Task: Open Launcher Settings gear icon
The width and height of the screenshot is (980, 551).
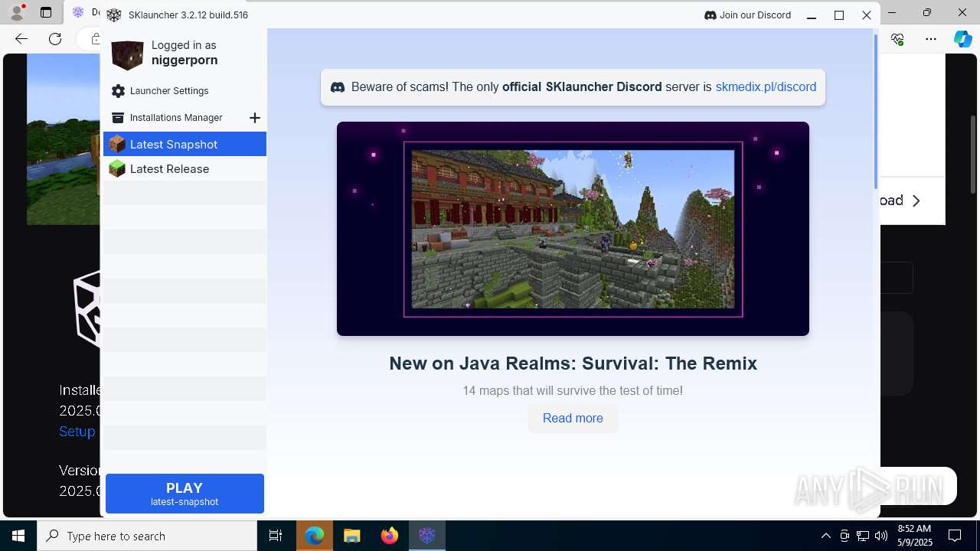Action: point(118,91)
